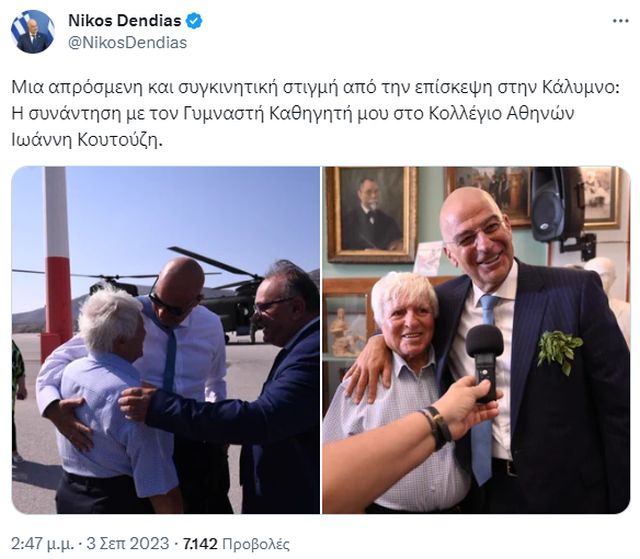View the 7.142 Προβολές count
Screen dimensions: 640x559
[x=236, y=544]
